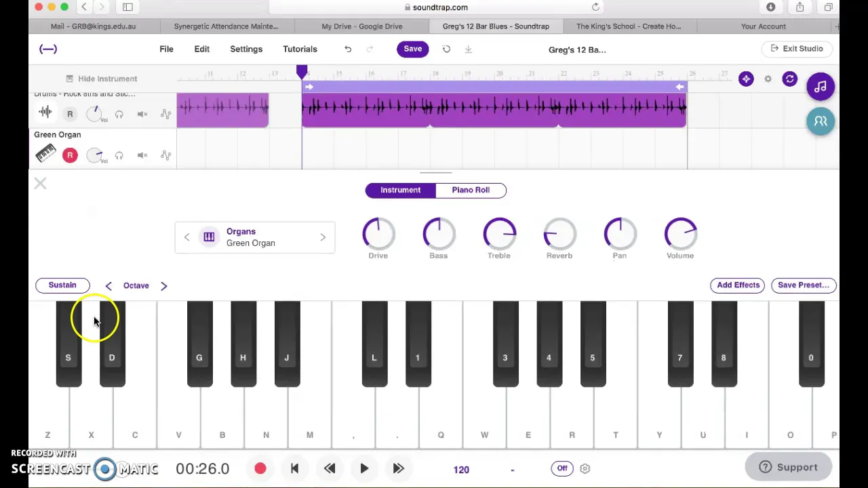Open timeline settings gear icon
This screenshot has height=488, width=868.
click(x=768, y=79)
